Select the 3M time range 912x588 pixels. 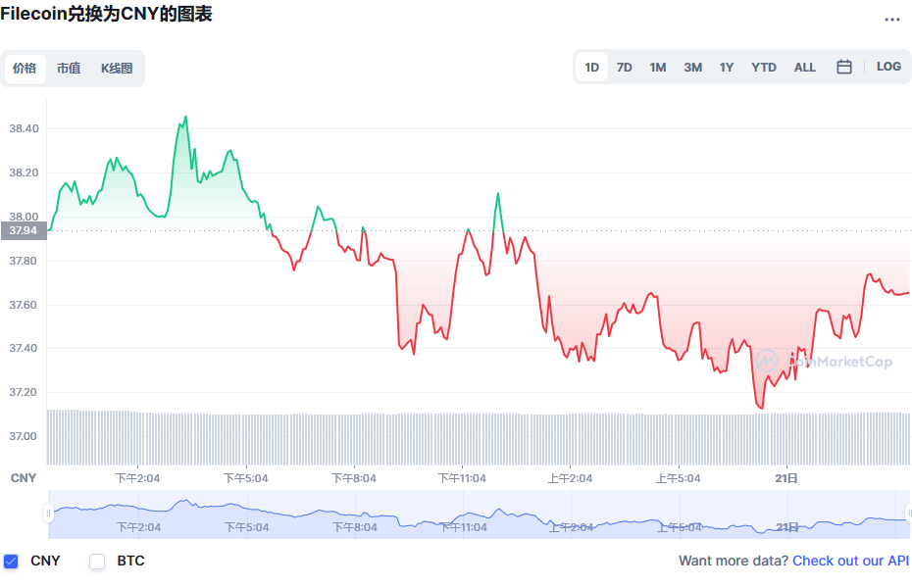click(692, 68)
